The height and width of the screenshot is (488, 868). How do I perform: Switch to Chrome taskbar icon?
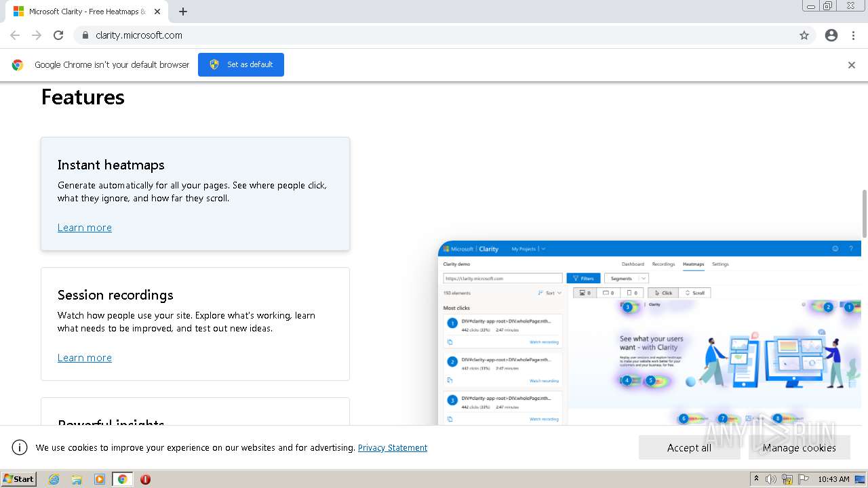[123, 479]
